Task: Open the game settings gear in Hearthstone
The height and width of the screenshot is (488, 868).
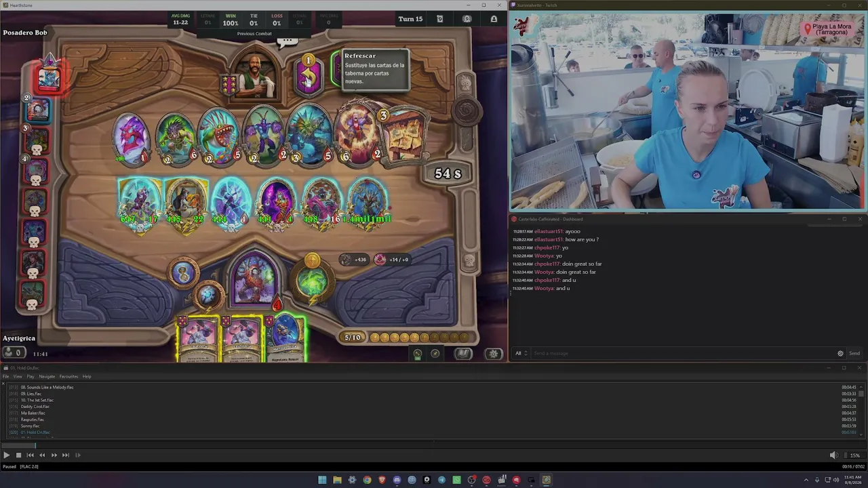Action: coord(494,353)
